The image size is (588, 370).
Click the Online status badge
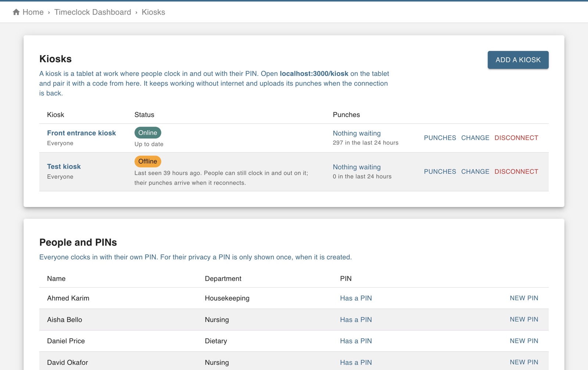point(148,133)
